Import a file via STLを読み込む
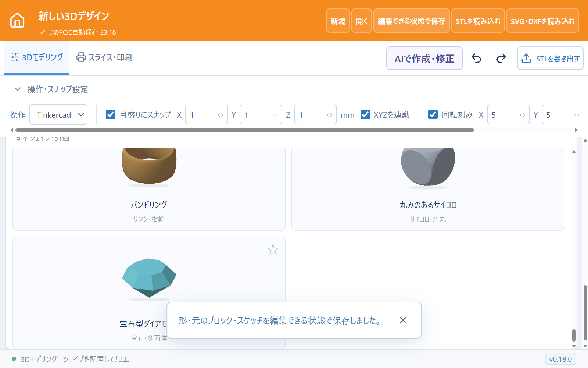Image resolution: width=588 pixels, height=368 pixels. 478,21
